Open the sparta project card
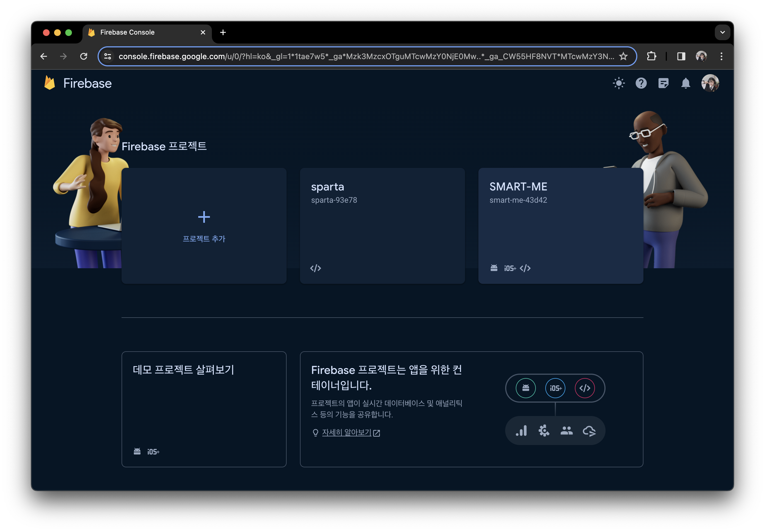The image size is (765, 532). (382, 226)
